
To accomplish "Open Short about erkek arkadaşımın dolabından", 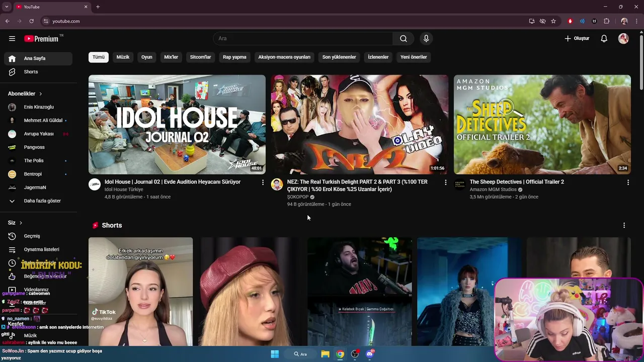I will pyautogui.click(x=141, y=292).
